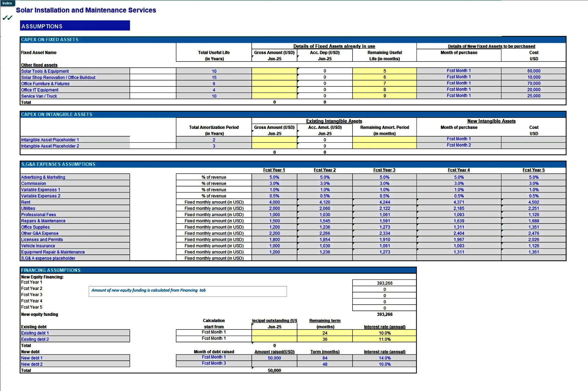The height and width of the screenshot is (391, 588).
Task: Click Service Van gross amount yellow input cell
Action: tap(274, 96)
